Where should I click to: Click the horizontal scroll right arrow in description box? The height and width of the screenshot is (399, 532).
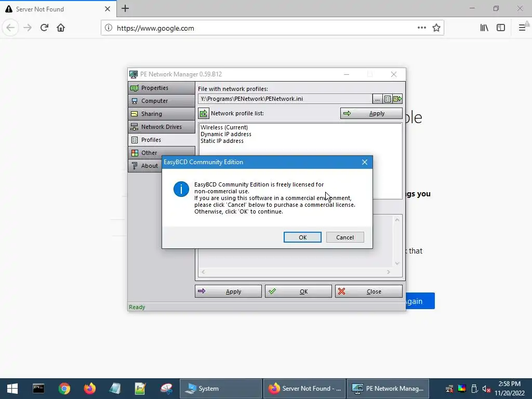pyautogui.click(x=389, y=272)
